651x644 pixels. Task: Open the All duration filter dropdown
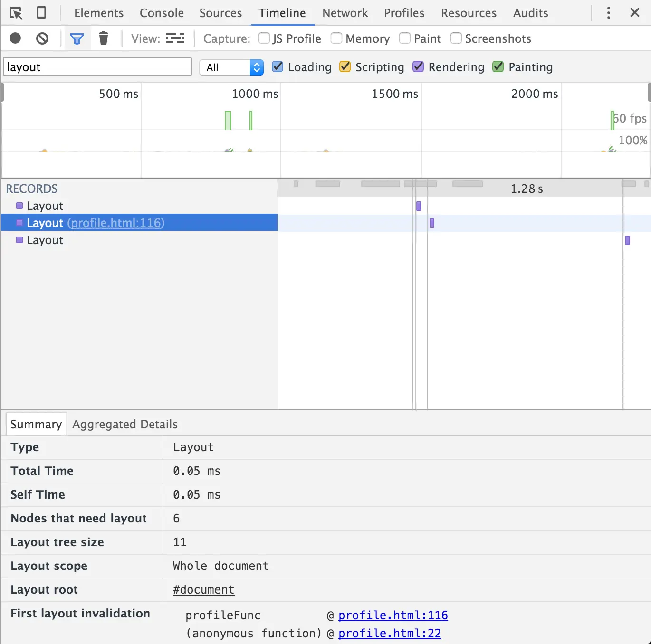(x=231, y=67)
